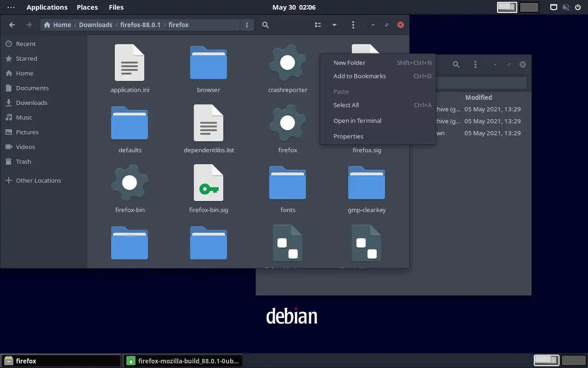Click search icon in archive window

[x=456, y=64]
